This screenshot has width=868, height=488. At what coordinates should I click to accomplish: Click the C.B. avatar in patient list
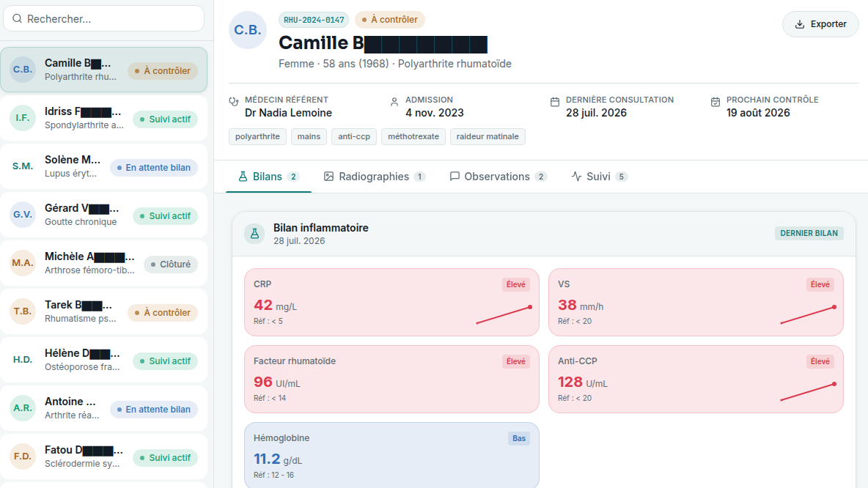(x=23, y=70)
